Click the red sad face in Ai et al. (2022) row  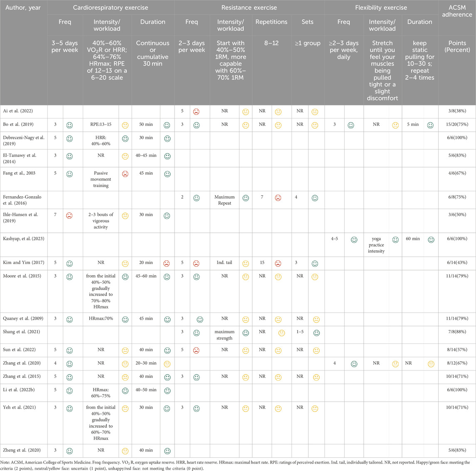tap(196, 112)
